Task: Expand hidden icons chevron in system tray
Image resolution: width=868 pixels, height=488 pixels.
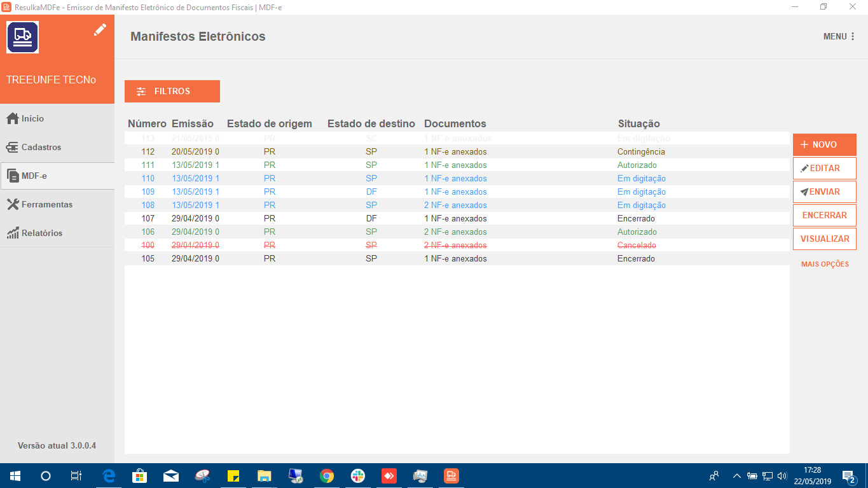Action: coord(736,475)
